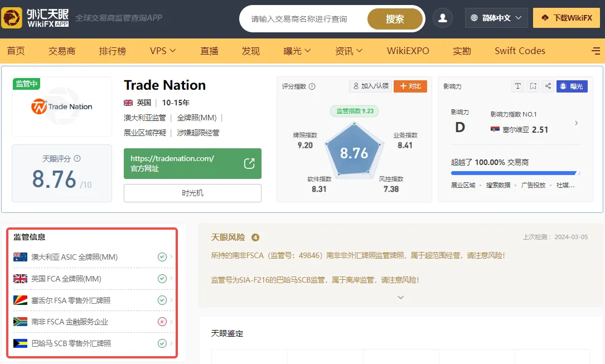The height and width of the screenshot is (364, 605).
Task: Open the 简体中文 language dropdown
Action: [496, 18]
